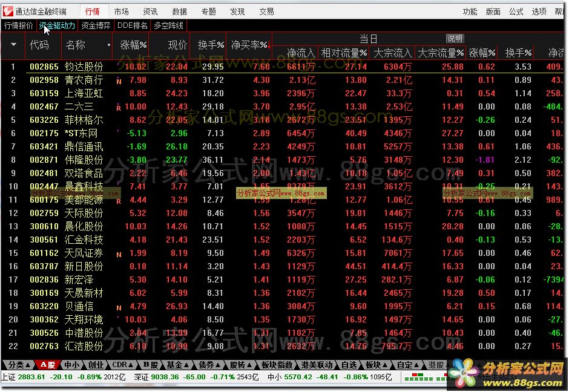Click the 中小 index value 5570.42
569x392 pixels.
298,377
